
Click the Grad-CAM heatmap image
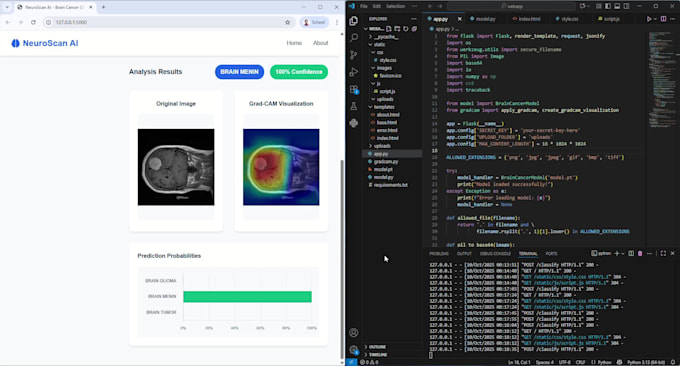281,167
